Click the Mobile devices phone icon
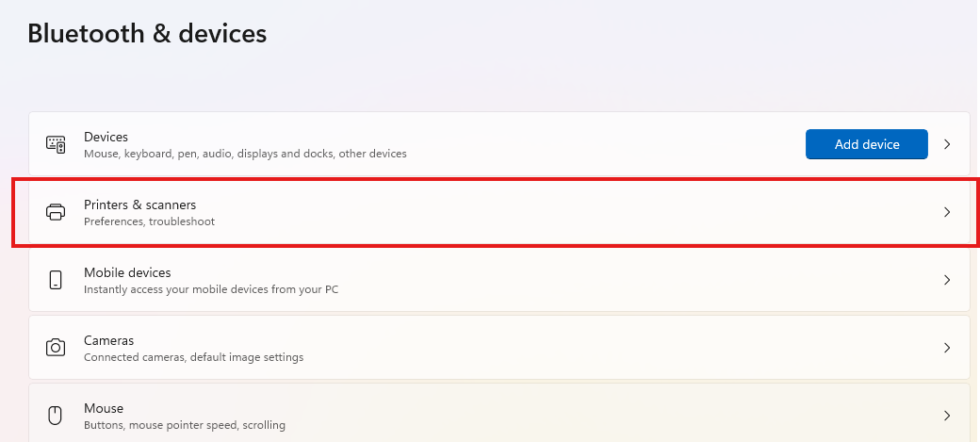 pos(56,280)
